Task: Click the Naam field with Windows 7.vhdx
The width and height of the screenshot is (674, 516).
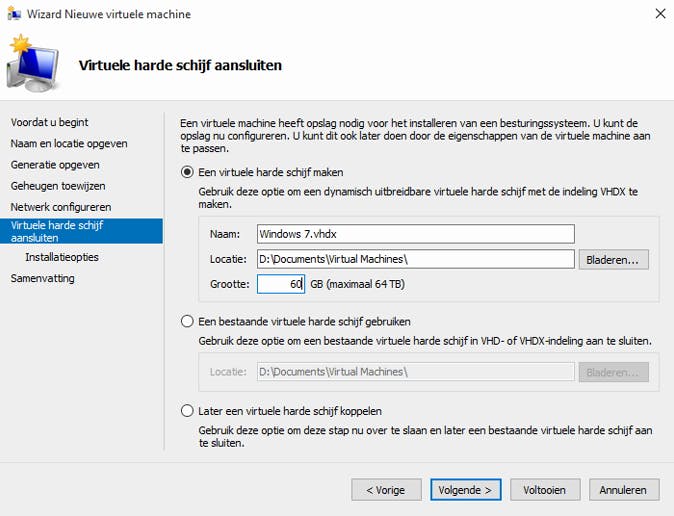Action: (x=415, y=234)
